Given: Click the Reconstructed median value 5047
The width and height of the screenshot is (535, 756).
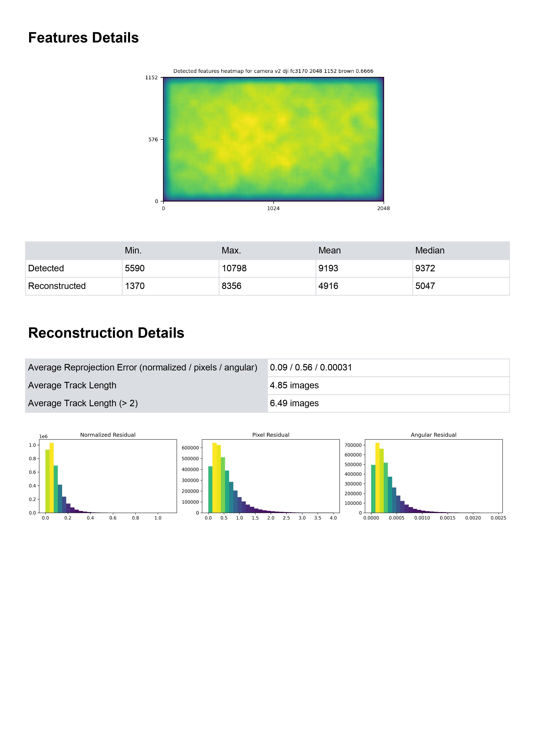Looking at the screenshot, I should (x=425, y=286).
